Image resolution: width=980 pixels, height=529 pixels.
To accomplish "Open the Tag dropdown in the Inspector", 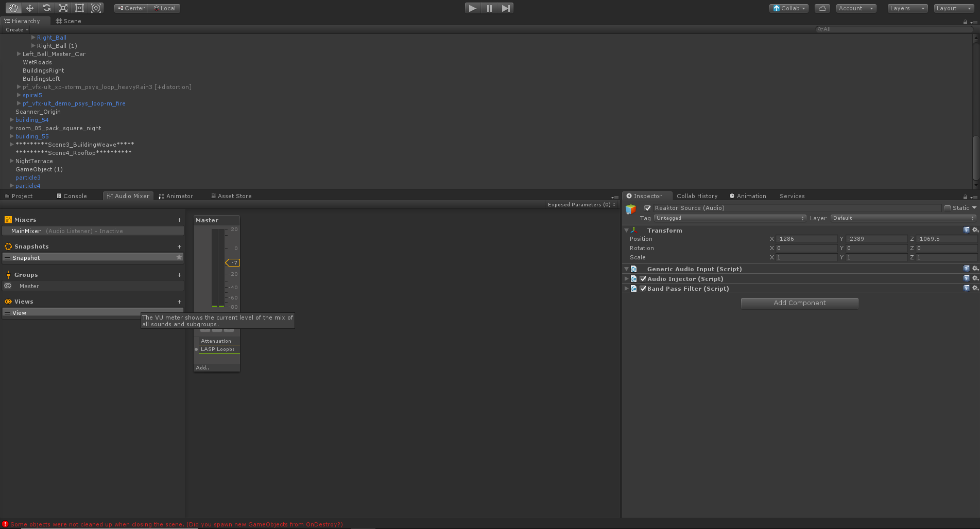I will point(729,218).
